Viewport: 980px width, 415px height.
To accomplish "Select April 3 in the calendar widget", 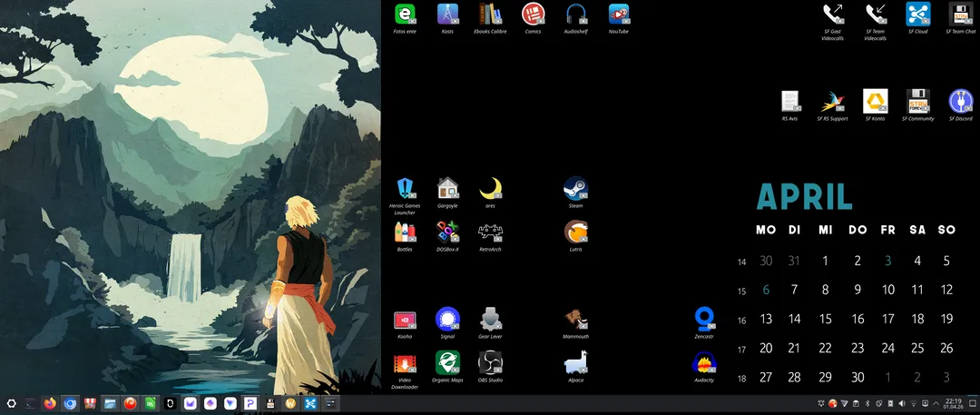I will [x=887, y=261].
